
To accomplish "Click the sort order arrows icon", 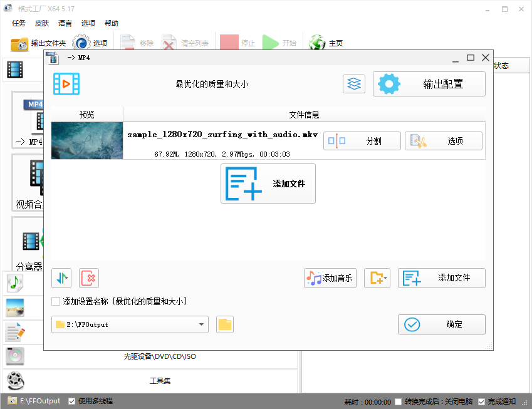I will click(61, 277).
